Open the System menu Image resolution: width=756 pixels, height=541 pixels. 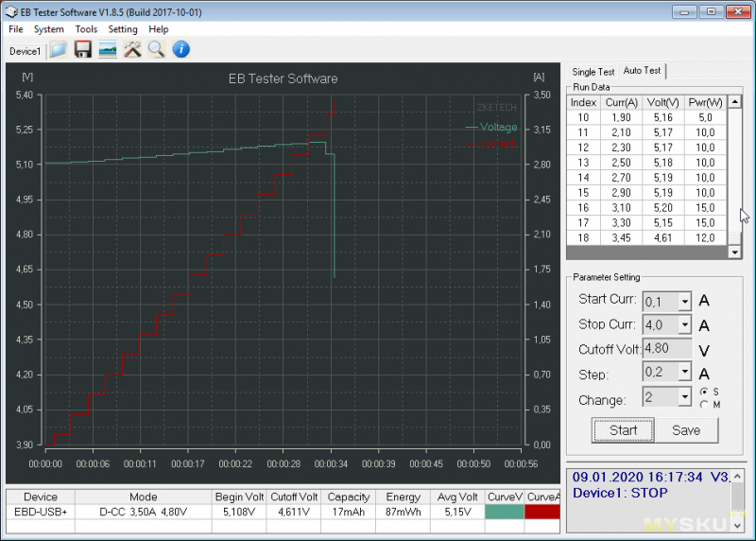tap(49, 29)
